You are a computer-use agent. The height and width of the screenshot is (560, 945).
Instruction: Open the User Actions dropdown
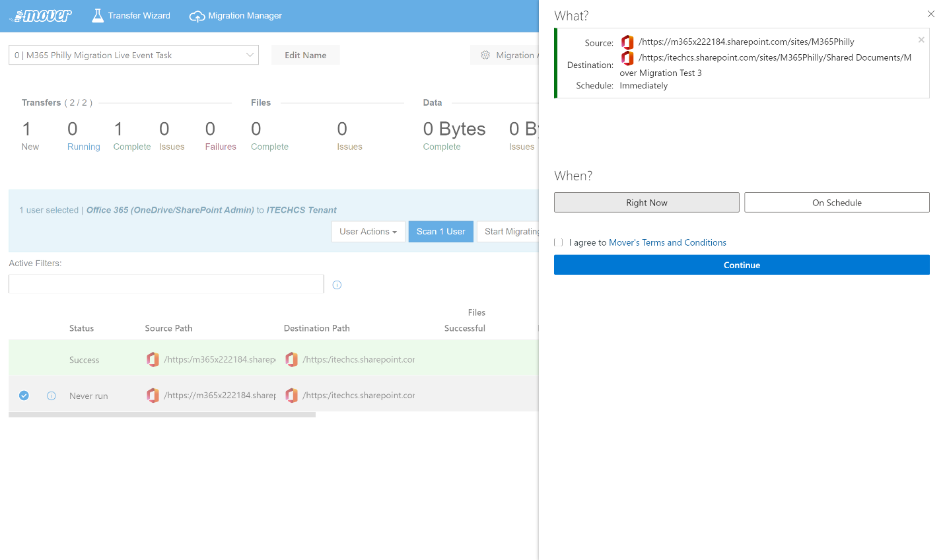click(x=368, y=232)
